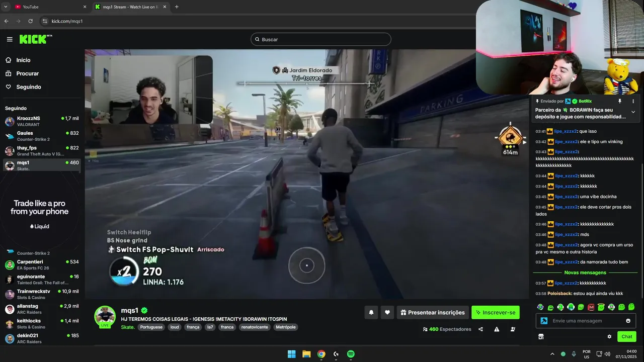Screen dimensions: 644x362
Task: Go back with the browser back arrow
Action: tap(7, 21)
